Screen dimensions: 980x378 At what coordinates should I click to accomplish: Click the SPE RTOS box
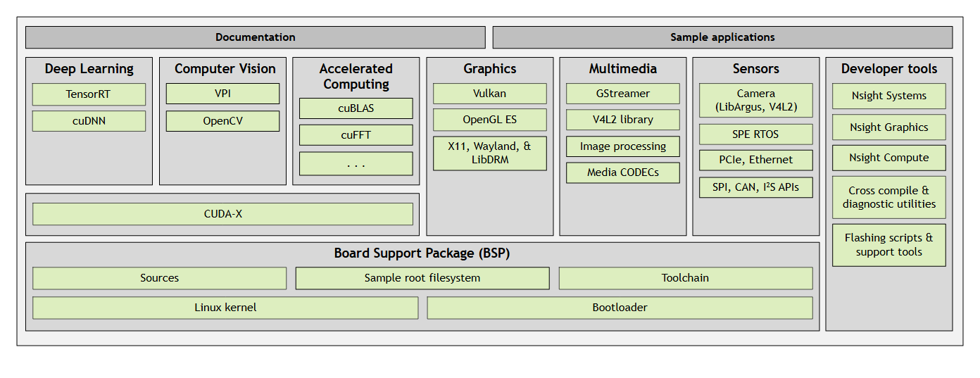click(756, 134)
